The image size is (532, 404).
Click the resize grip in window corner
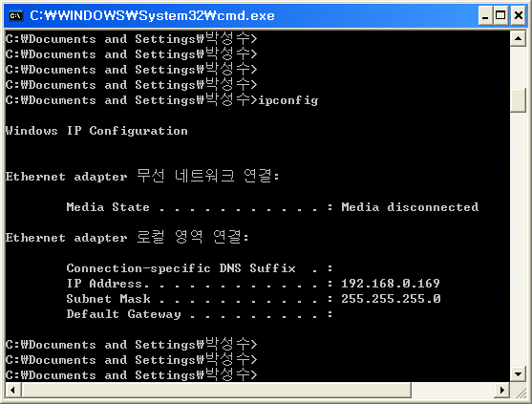519,391
